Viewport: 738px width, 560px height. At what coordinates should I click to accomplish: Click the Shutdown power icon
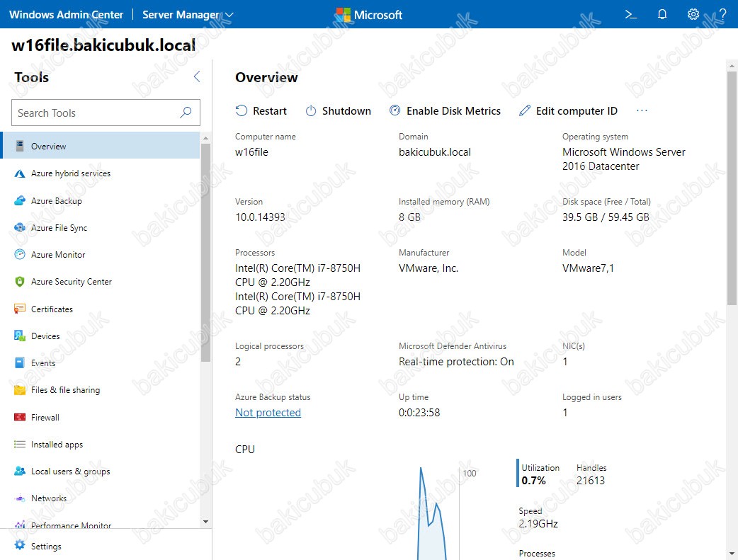point(311,110)
